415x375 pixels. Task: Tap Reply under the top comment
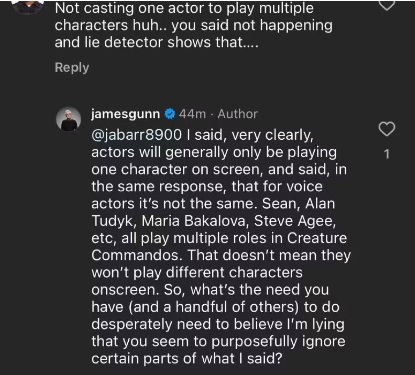tap(72, 68)
